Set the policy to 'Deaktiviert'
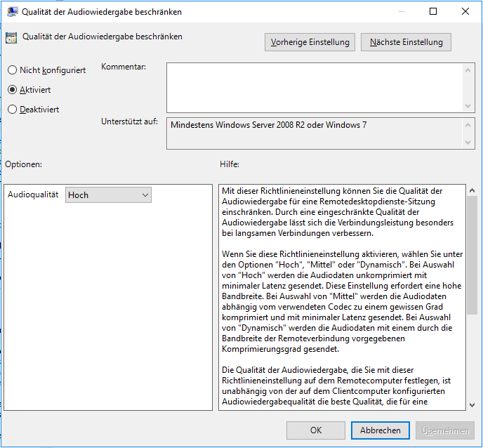Image resolution: width=483 pixels, height=448 pixels. [x=12, y=110]
